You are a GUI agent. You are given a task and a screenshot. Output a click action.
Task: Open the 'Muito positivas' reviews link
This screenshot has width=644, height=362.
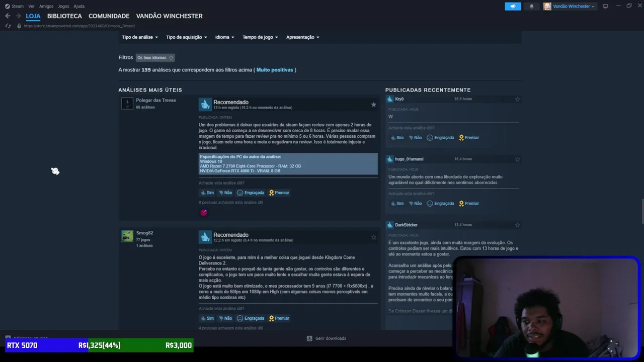coord(275,70)
